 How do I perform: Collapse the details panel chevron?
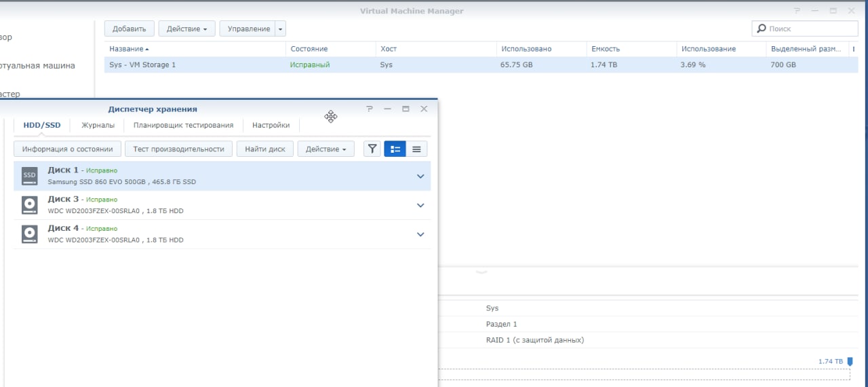coord(481,272)
